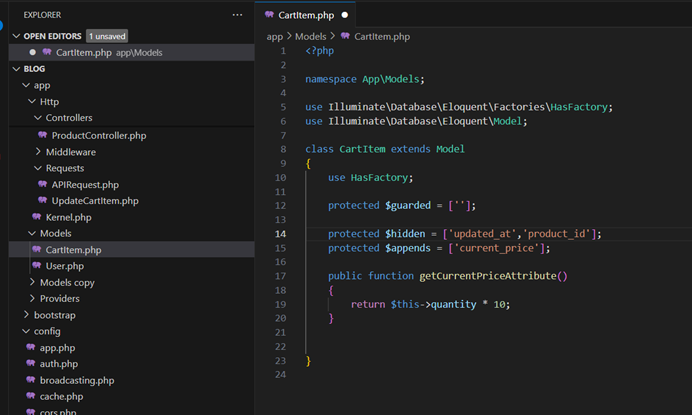Screen dimensions: 692x415
Task: Click PHP icon next to auth.php
Action: [31, 364]
